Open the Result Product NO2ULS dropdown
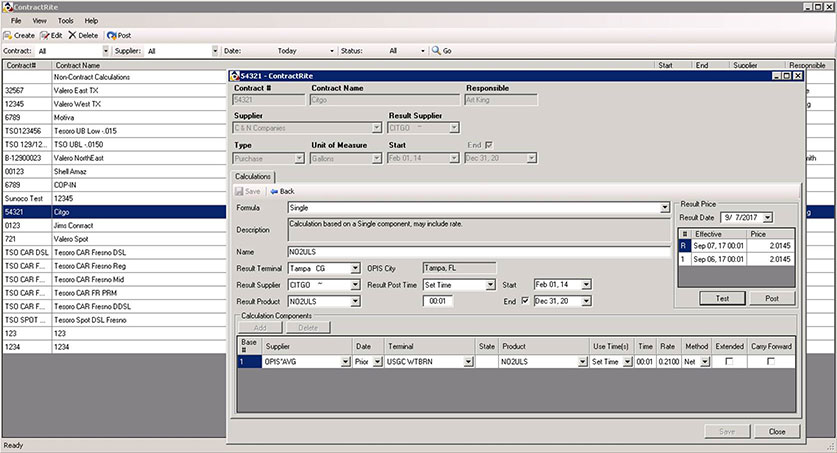This screenshot has width=837, height=453. click(355, 301)
